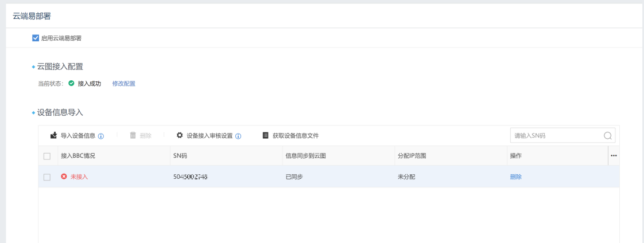Click the 修改配置 link
This screenshot has height=243, width=644.
pyautogui.click(x=123, y=84)
